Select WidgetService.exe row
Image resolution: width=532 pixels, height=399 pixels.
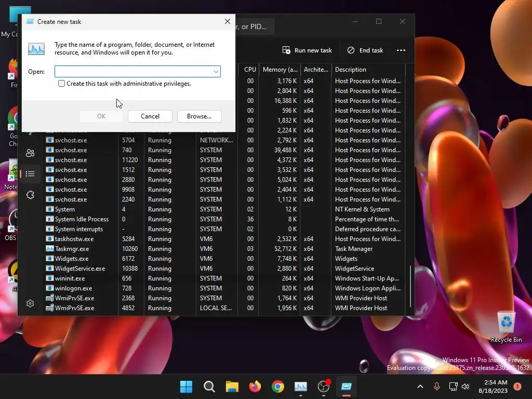click(225, 269)
